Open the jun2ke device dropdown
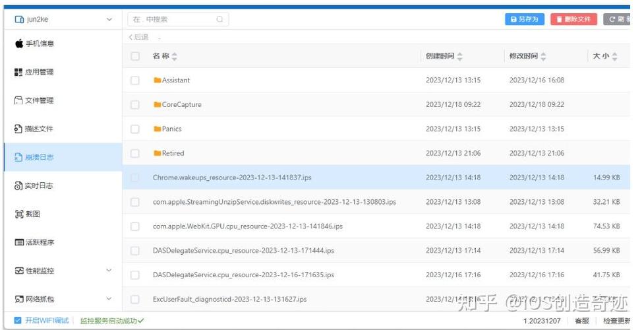644x330 pixels. (109, 19)
